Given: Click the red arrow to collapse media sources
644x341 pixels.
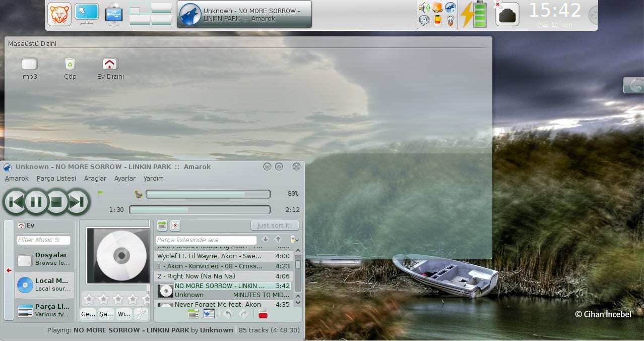Looking at the screenshot, I should tap(9, 270).
